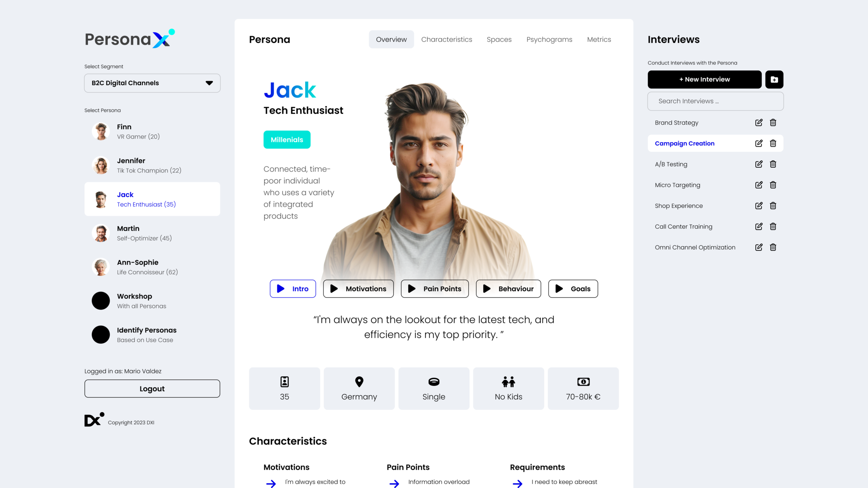Screen dimensions: 868x488
Task: Delete the Shop Experience interview
Action: 773,205
